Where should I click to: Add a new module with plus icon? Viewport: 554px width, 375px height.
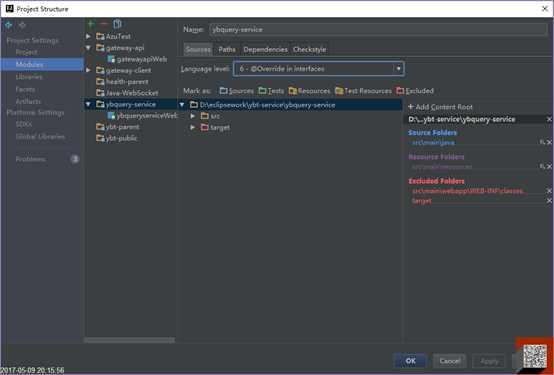click(x=91, y=24)
